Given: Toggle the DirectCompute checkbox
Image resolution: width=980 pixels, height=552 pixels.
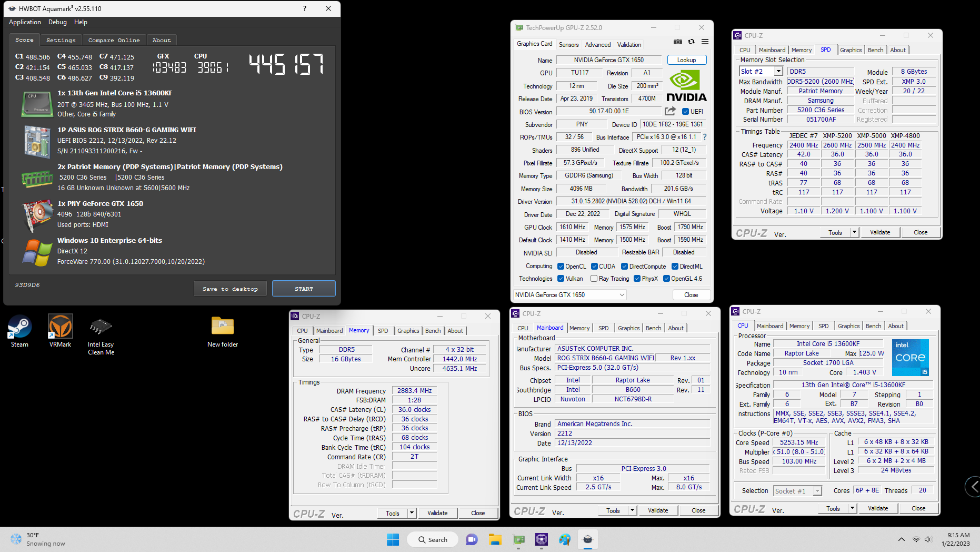Looking at the screenshot, I should (x=624, y=267).
